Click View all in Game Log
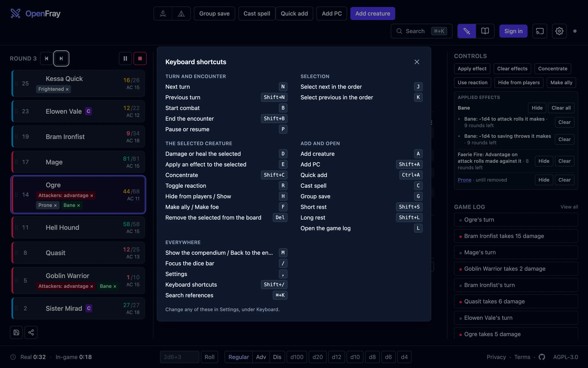This screenshot has height=368, width=588. (x=569, y=207)
